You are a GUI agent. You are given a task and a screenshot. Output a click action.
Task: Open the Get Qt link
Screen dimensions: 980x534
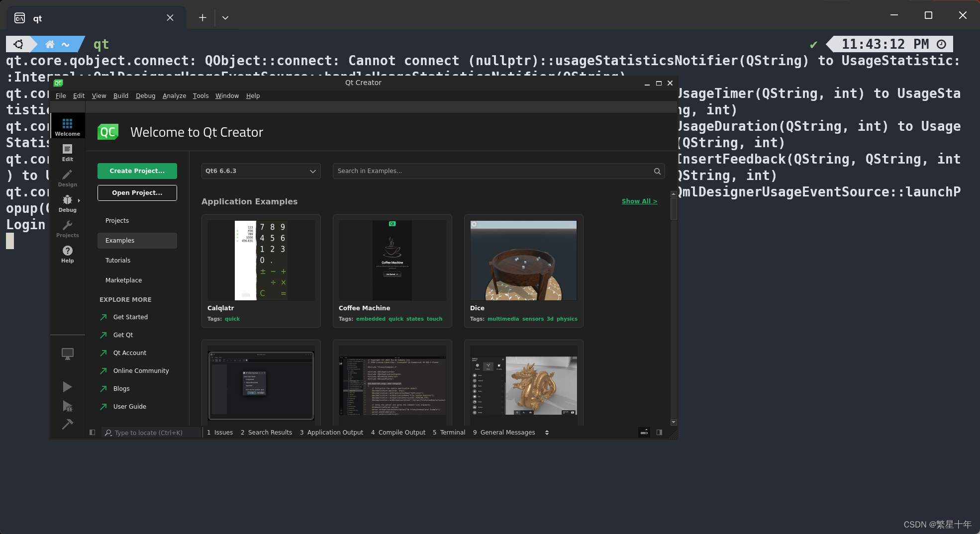[123, 335]
